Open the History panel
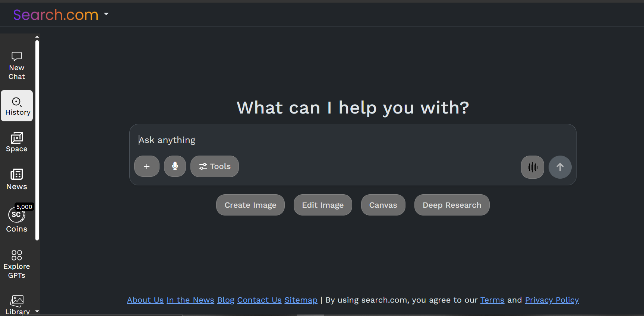Image resolution: width=644 pixels, height=316 pixels. pyautogui.click(x=16, y=106)
